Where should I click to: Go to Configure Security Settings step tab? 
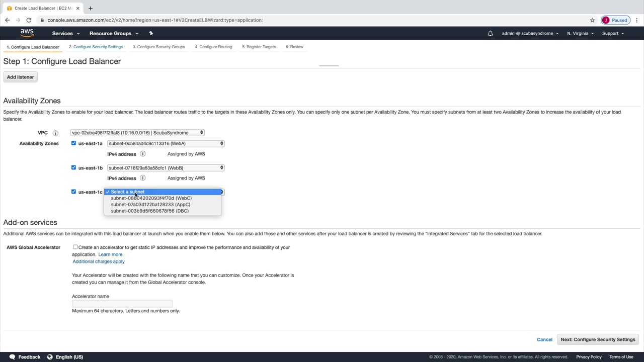tap(96, 47)
